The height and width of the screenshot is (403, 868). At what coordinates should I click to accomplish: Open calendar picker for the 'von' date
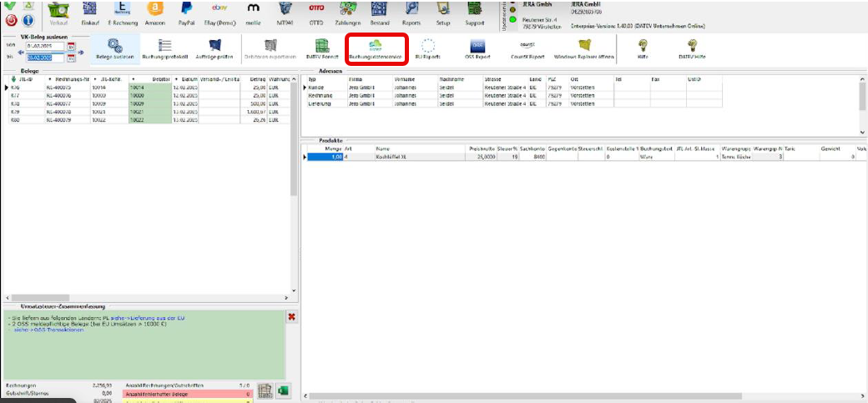(71, 46)
